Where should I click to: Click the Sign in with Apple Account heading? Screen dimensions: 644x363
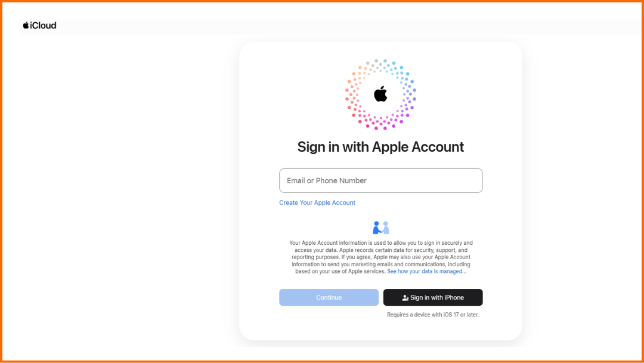click(380, 147)
